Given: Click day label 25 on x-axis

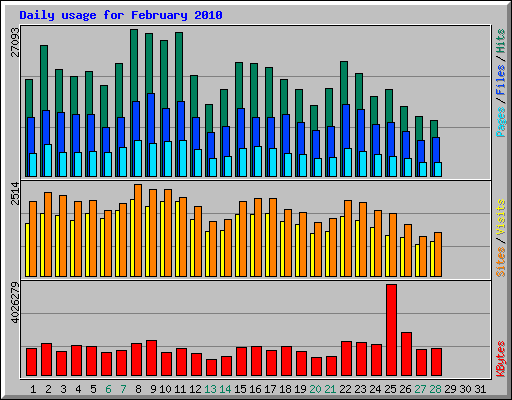Looking at the screenshot, I should point(390,389).
